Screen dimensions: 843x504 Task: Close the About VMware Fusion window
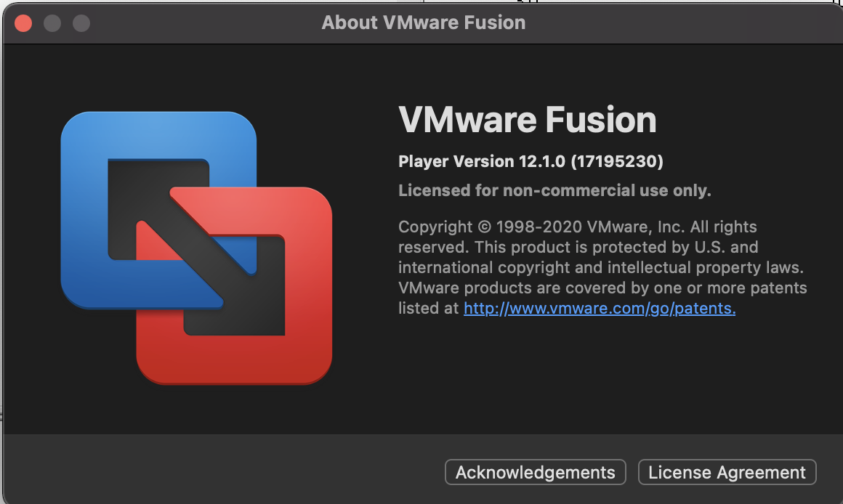point(23,23)
